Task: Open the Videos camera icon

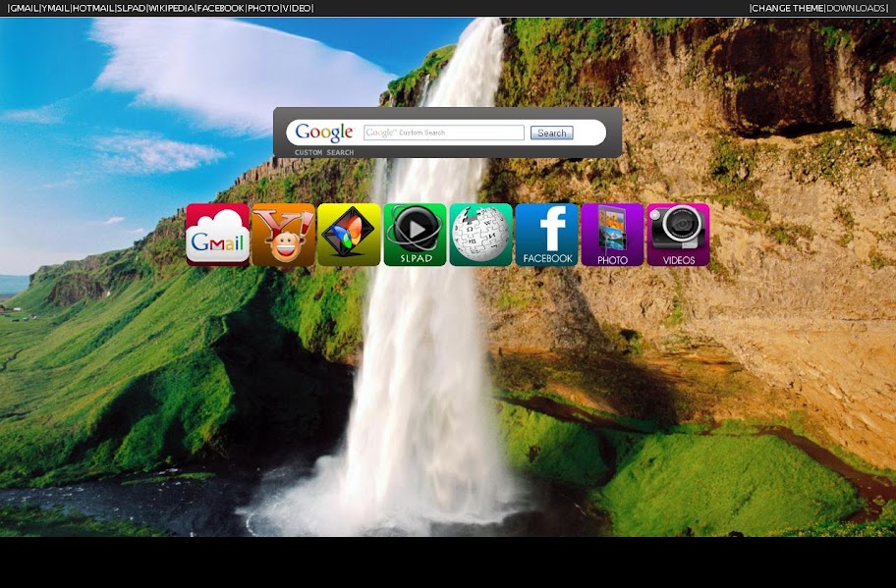Action: pos(678,235)
